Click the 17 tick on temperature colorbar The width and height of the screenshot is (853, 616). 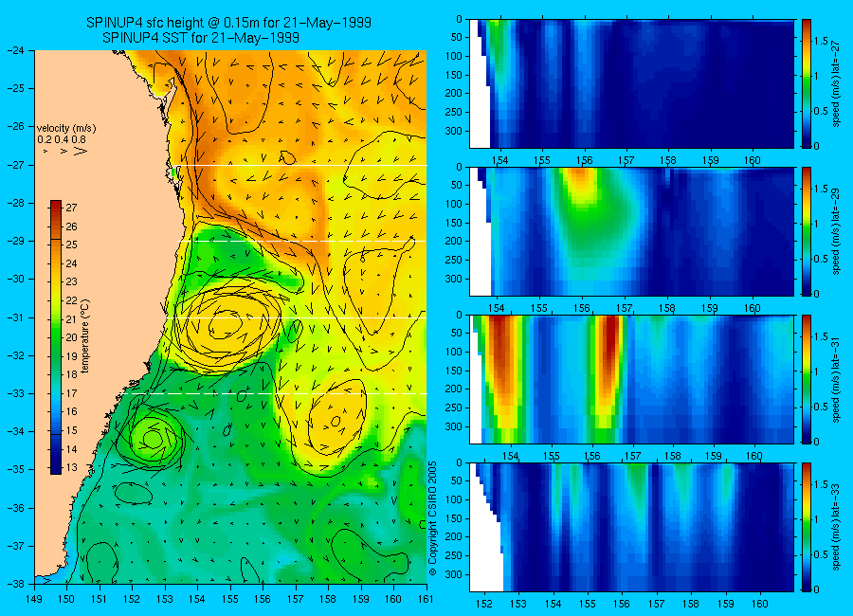(x=72, y=393)
